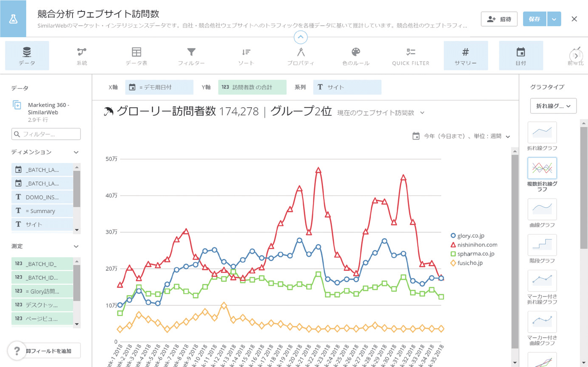This screenshot has height=367, width=588.
Task: Click the calendar icon beside date range
Action: pos(416,136)
